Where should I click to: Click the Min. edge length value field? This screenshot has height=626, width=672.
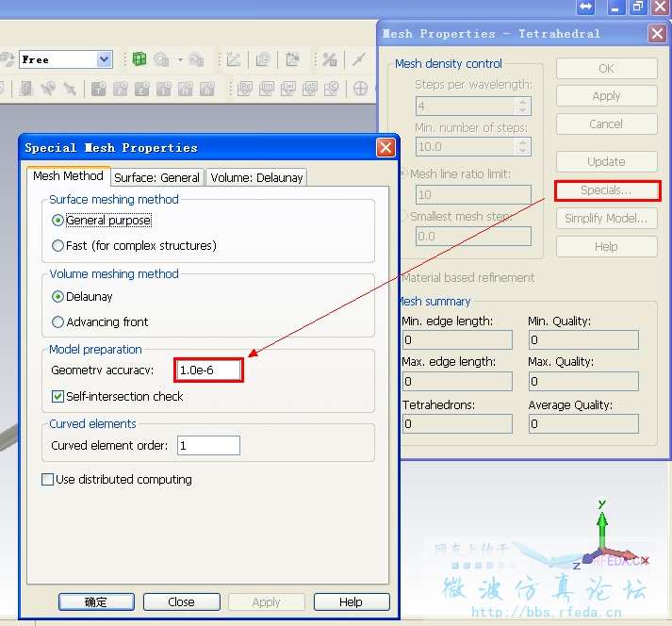457,340
